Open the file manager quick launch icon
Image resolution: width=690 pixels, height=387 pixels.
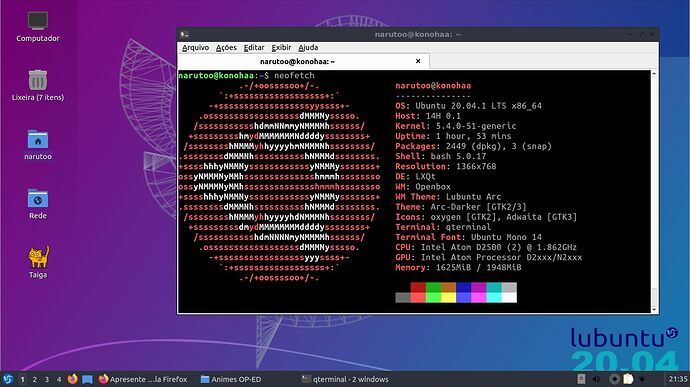tap(87, 379)
